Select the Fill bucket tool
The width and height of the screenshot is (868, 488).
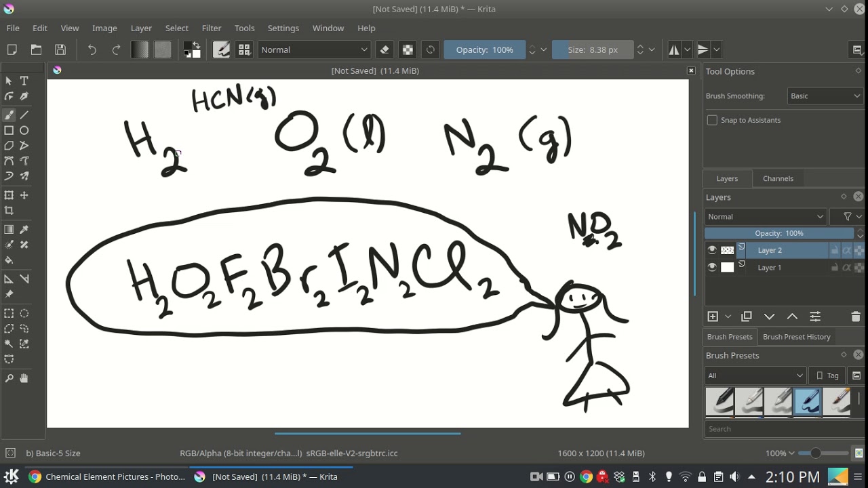tap(9, 260)
